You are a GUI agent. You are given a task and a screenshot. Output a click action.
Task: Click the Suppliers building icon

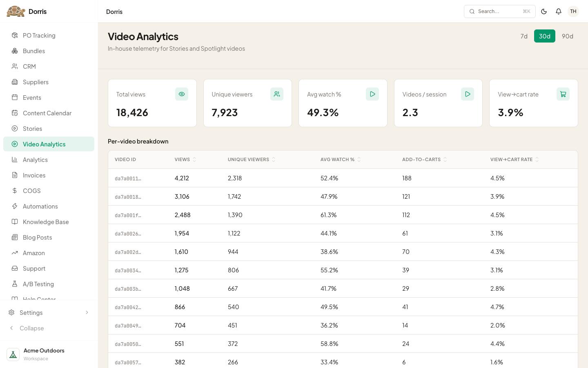(x=15, y=82)
